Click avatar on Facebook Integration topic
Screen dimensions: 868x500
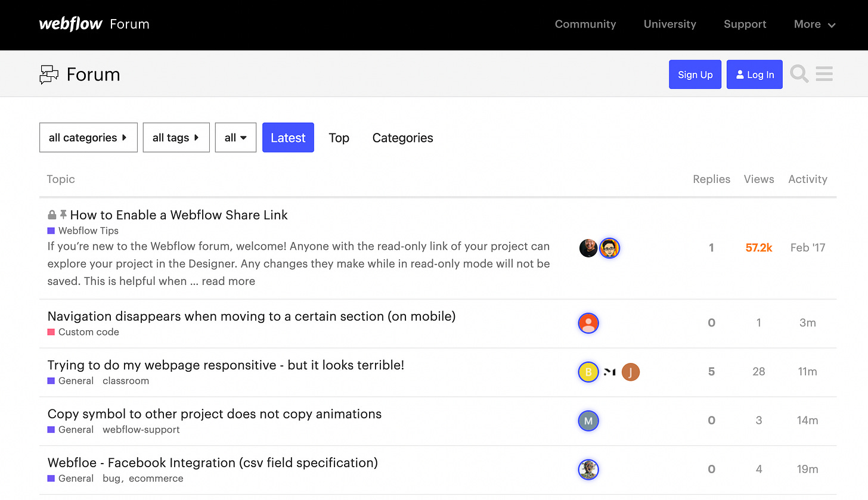[588, 470]
